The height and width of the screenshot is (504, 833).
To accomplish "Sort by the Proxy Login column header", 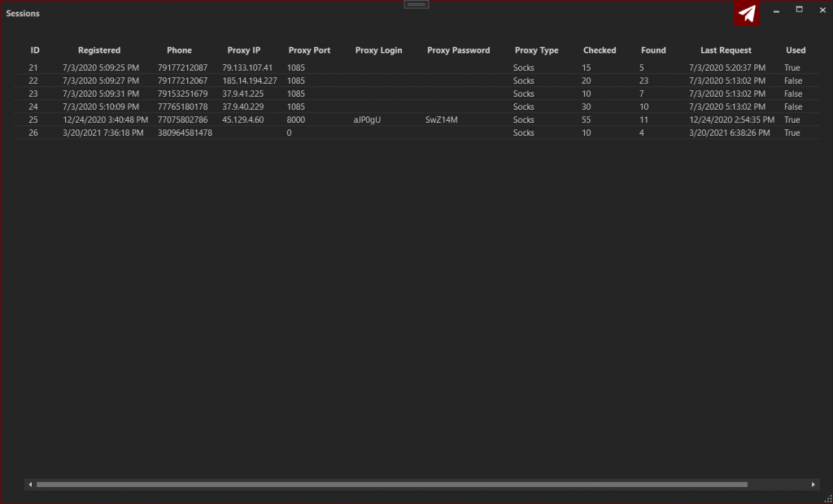I will pyautogui.click(x=379, y=50).
